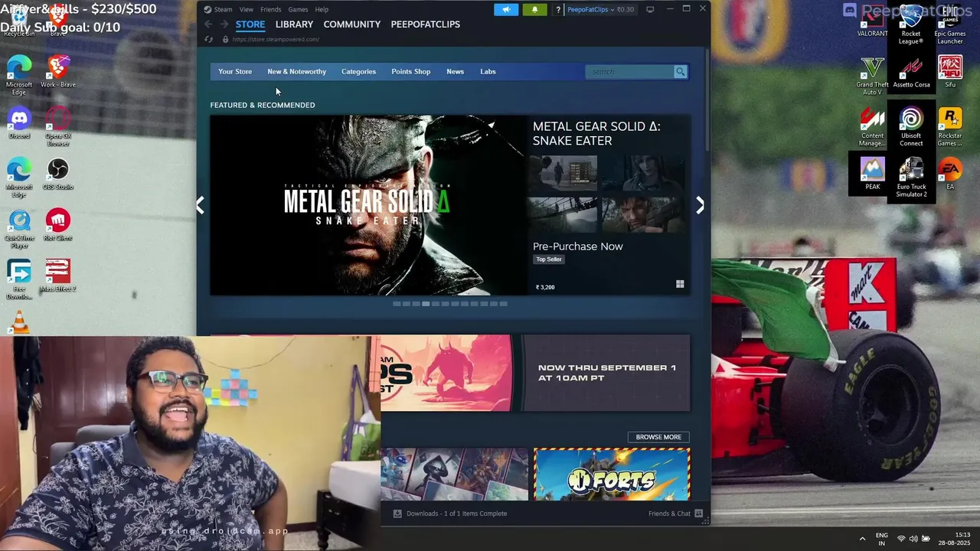Open the Now Thru September 1 fest banner
Image resolution: width=980 pixels, height=551 pixels.
[536, 373]
